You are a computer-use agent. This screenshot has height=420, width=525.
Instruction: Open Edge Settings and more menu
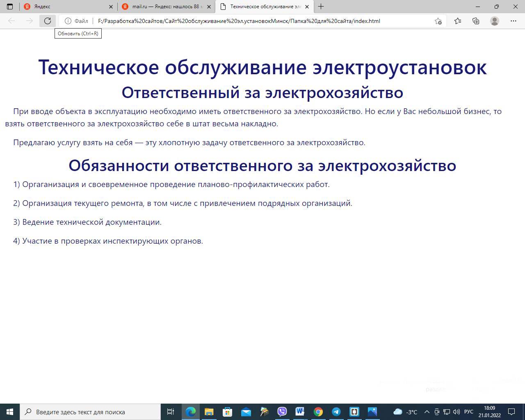(x=513, y=21)
